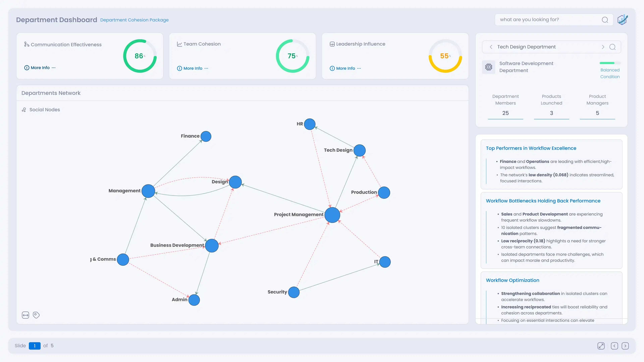Click the 55% Leadership Influence gauge
Viewport: 644px width, 362px height.
pyautogui.click(x=445, y=56)
